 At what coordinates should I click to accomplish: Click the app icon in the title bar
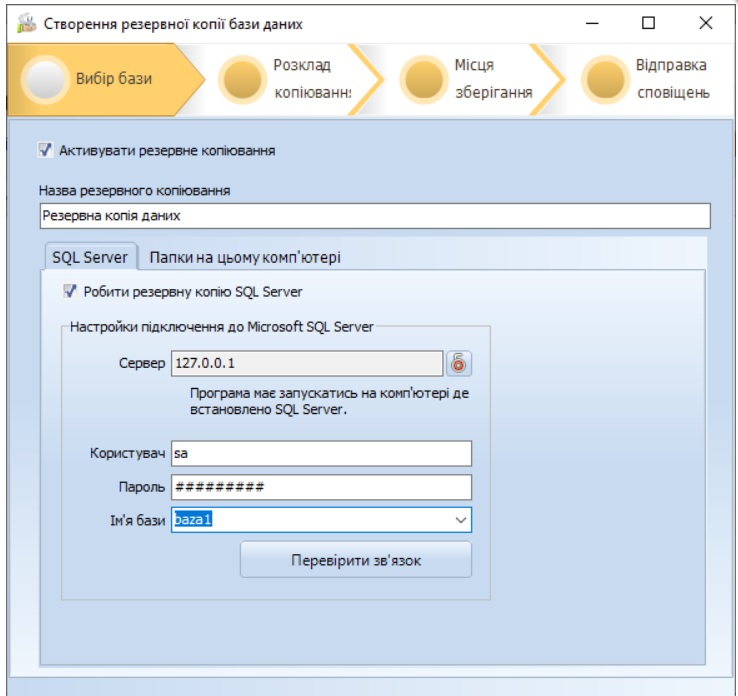[x=26, y=23]
